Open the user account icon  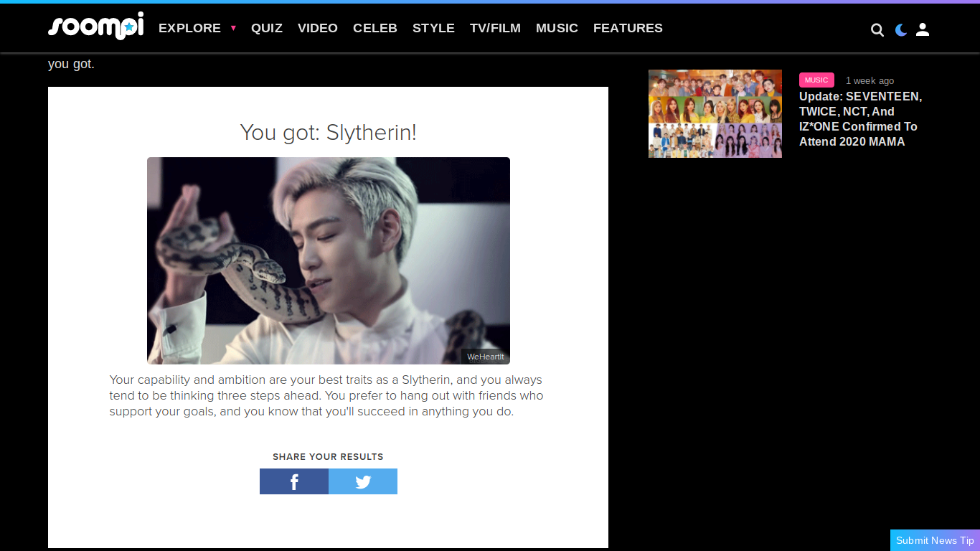(x=923, y=29)
